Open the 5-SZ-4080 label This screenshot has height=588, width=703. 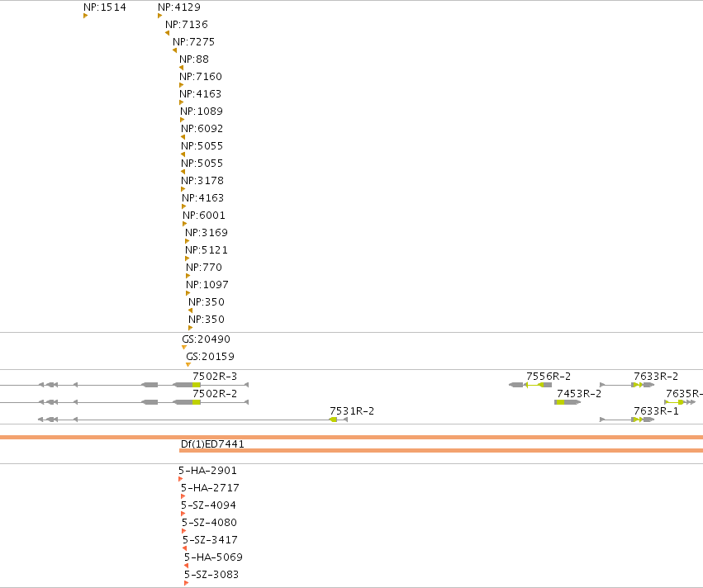pyautogui.click(x=209, y=523)
